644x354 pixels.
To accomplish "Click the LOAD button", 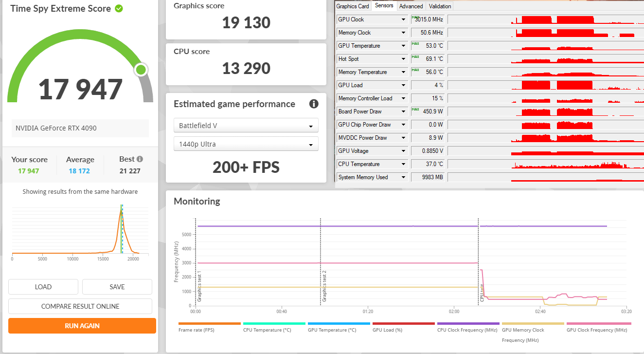I will (43, 287).
